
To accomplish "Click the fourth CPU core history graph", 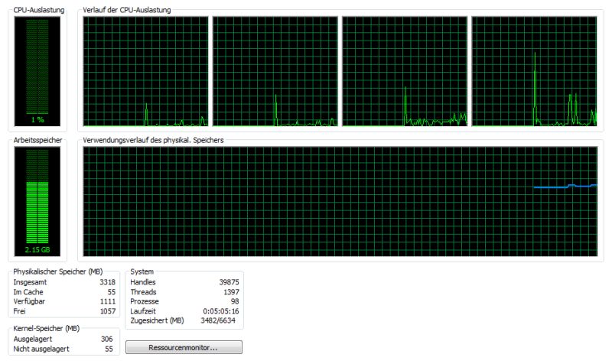I will coord(534,71).
